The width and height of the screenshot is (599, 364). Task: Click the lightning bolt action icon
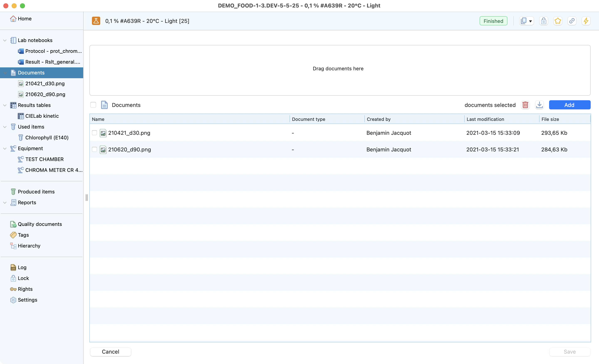coord(586,21)
